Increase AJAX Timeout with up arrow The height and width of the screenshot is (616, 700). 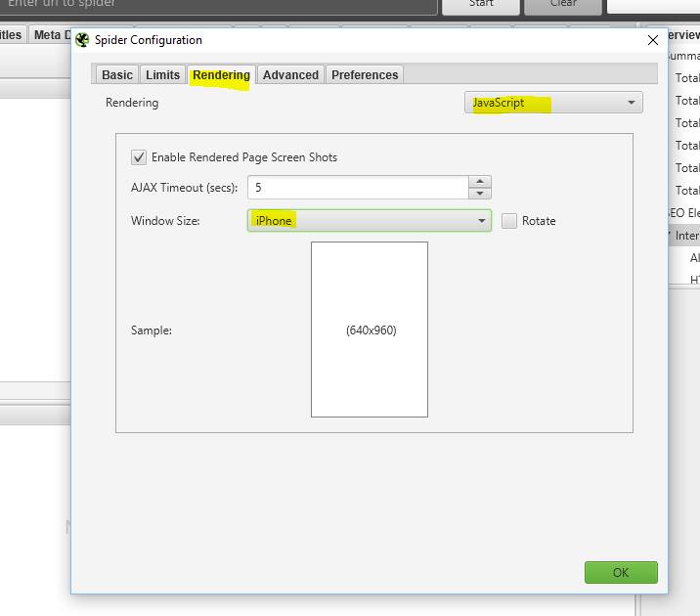(x=479, y=181)
